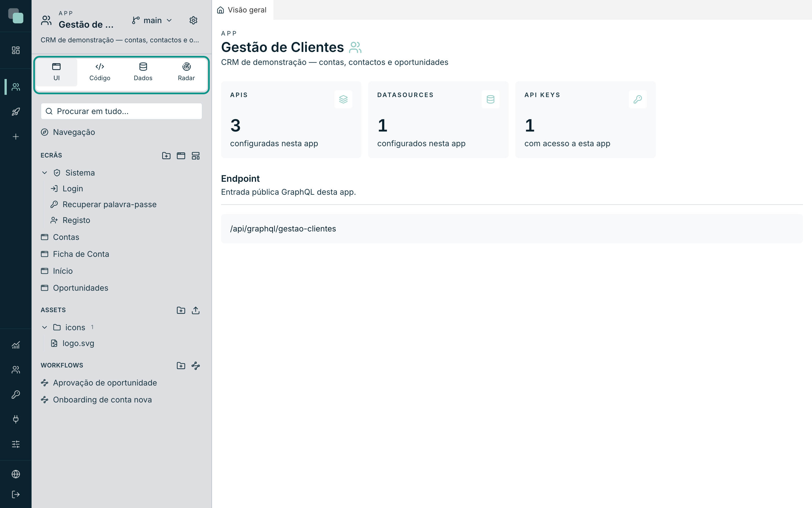This screenshot has width=812, height=508.
Task: Add a new folder in the Workflows section
Action: [181, 365]
